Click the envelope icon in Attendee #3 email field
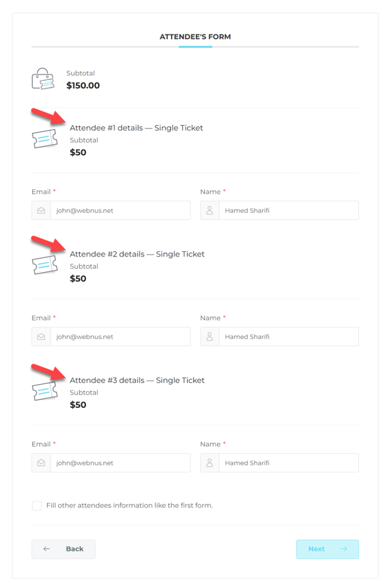391x588 pixels. (41, 462)
